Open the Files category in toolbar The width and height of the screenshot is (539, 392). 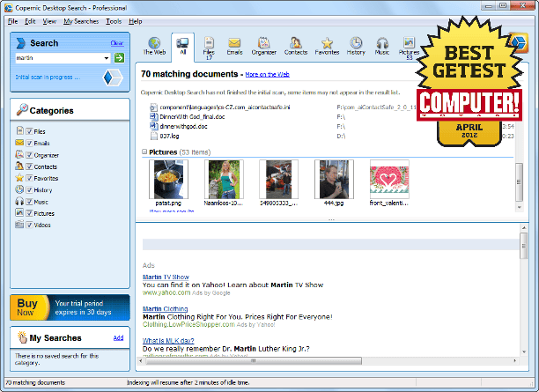(x=209, y=48)
